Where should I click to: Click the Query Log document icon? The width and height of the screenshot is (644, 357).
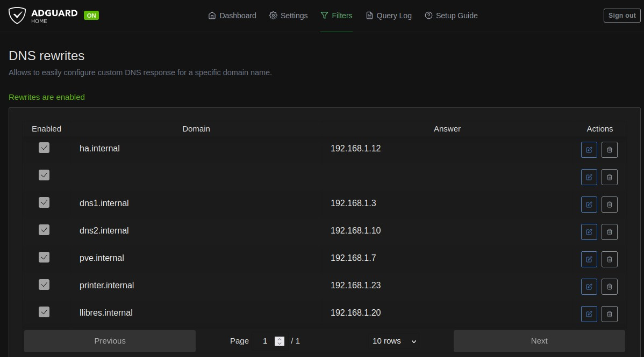pos(369,16)
